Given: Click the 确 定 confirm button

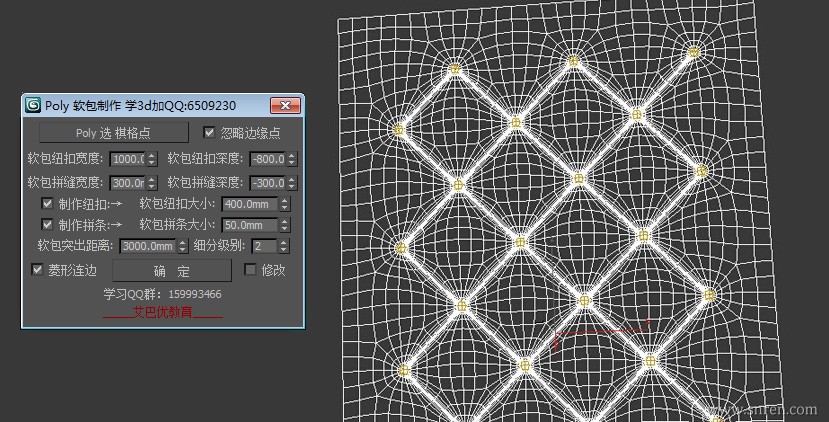Looking at the screenshot, I should (172, 271).
